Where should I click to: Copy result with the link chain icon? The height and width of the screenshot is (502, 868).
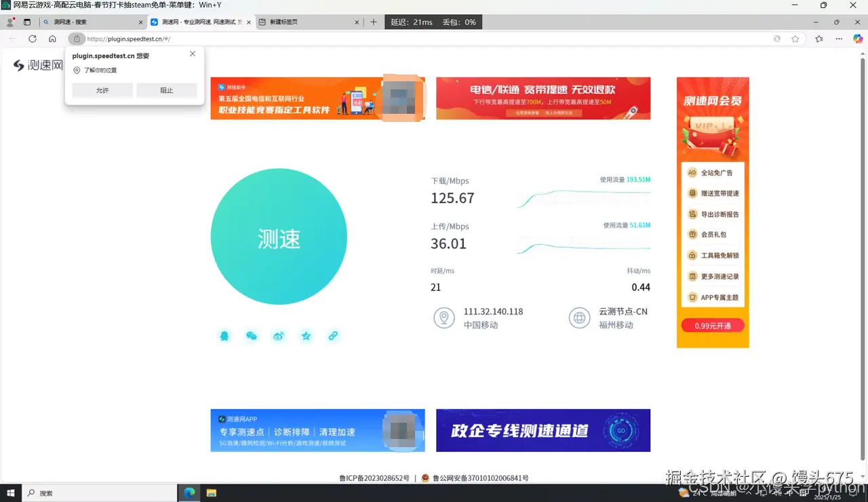pos(333,335)
